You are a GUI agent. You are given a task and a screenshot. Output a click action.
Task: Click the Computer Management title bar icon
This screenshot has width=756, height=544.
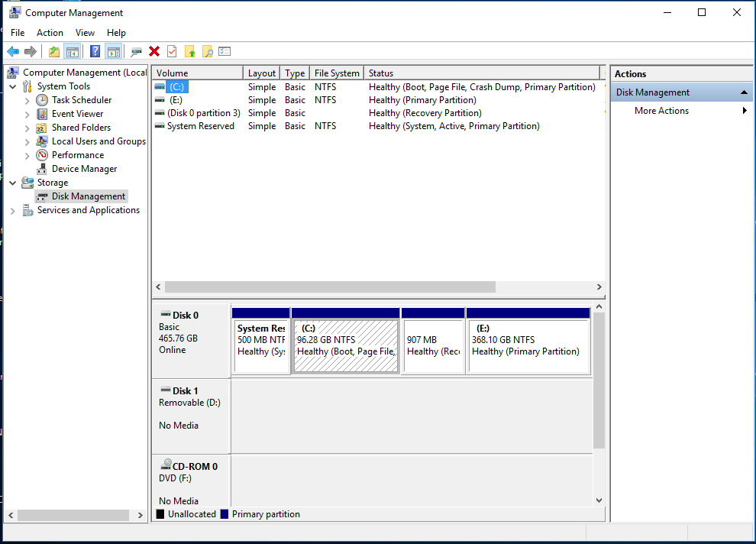pos(15,12)
